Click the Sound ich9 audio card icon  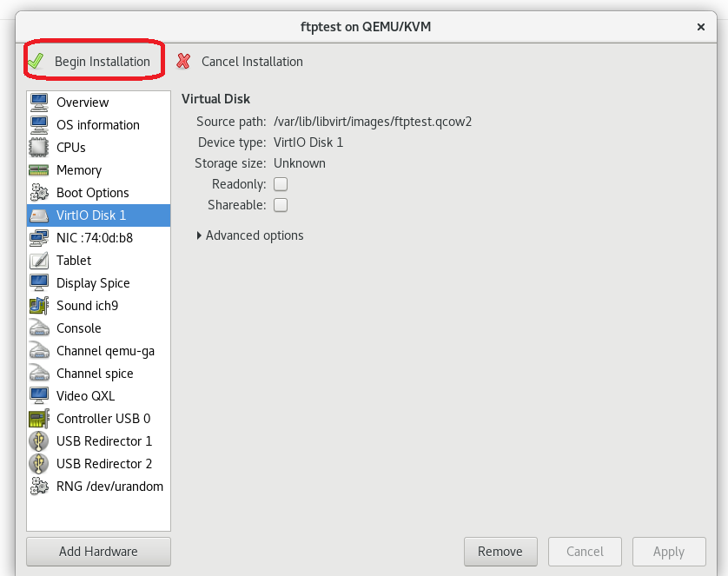tap(39, 306)
